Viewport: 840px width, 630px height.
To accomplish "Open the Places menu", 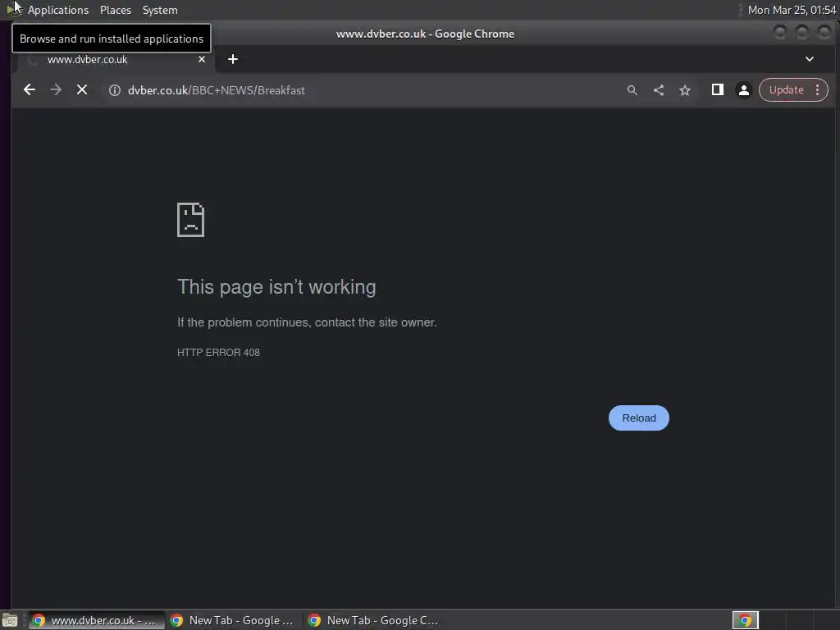I will (116, 10).
